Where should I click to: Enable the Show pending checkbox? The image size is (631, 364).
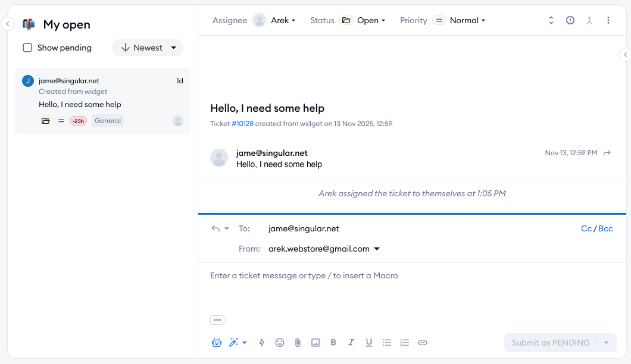(27, 48)
